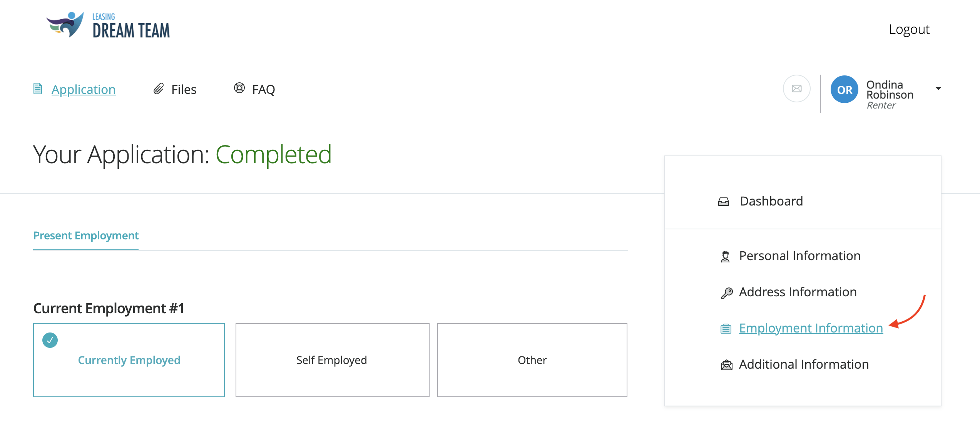Open messages via envelope icon
The height and width of the screenshot is (421, 980).
click(x=796, y=89)
